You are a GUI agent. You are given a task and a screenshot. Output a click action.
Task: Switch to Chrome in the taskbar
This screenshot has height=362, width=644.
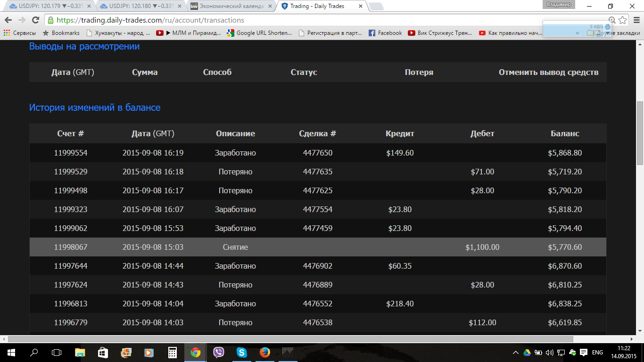(195, 352)
